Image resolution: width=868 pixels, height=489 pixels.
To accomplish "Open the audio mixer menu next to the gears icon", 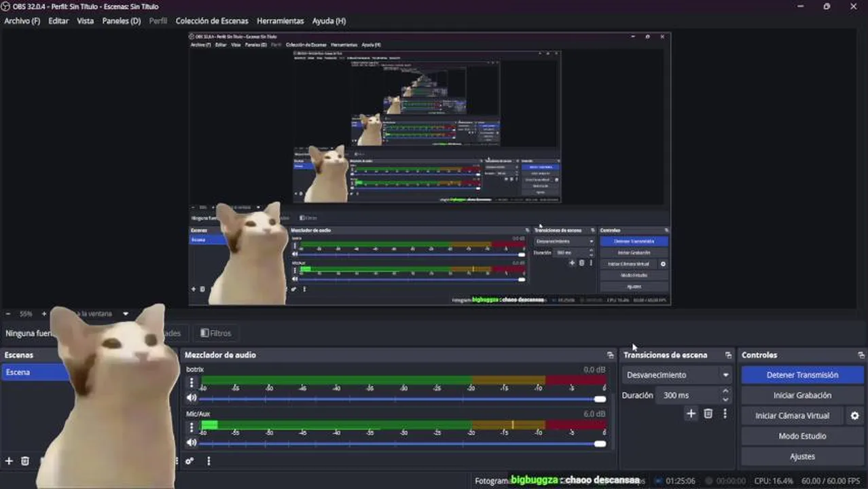I will [209, 461].
